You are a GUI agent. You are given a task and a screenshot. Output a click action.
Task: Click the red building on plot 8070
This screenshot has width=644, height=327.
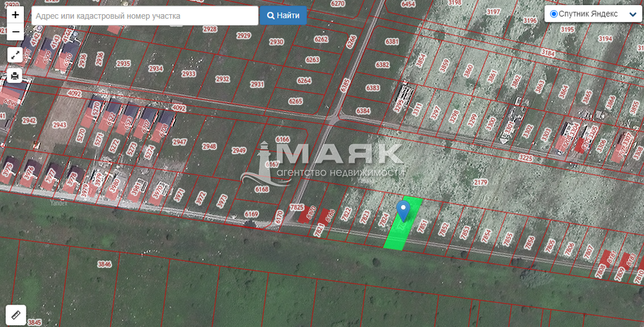306,214
